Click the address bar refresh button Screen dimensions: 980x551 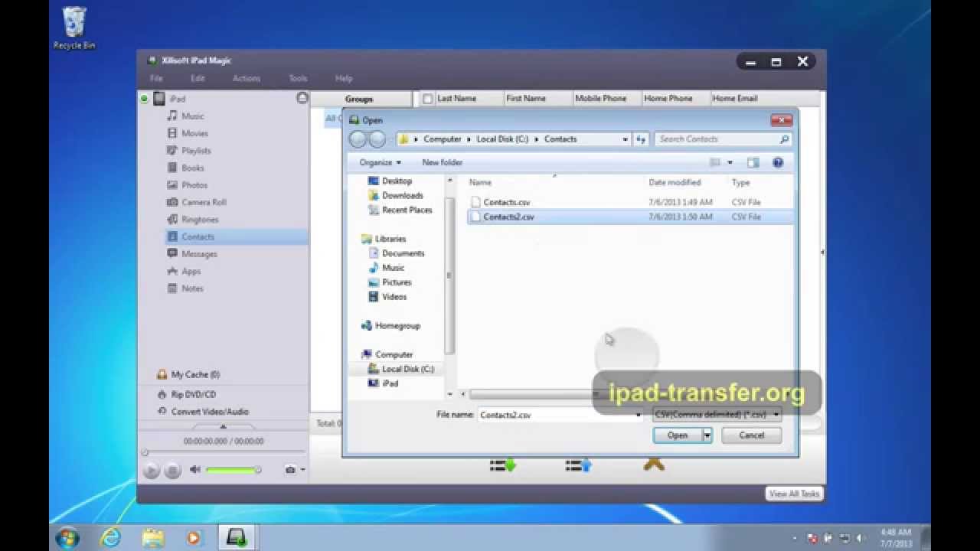coord(641,139)
